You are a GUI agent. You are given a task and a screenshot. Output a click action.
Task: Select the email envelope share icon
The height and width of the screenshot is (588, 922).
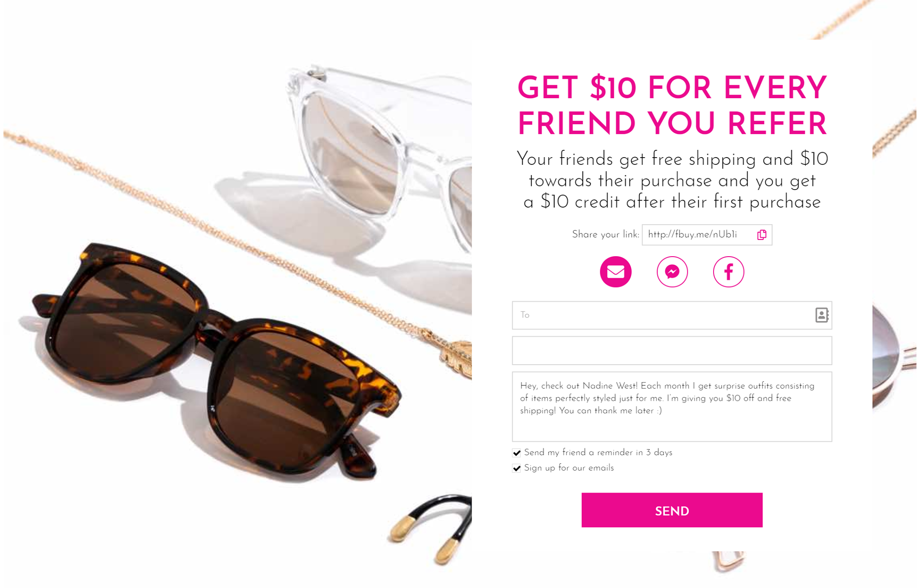(x=615, y=271)
